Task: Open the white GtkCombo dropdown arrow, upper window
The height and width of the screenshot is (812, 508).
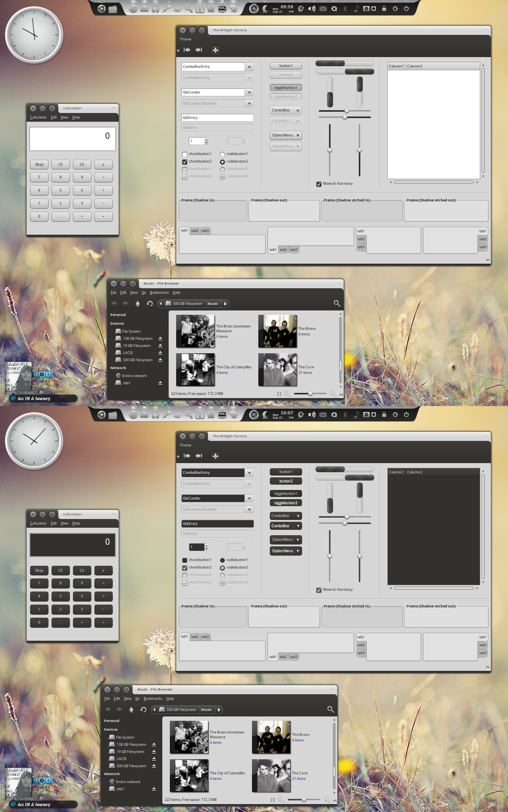Action: pyautogui.click(x=249, y=92)
